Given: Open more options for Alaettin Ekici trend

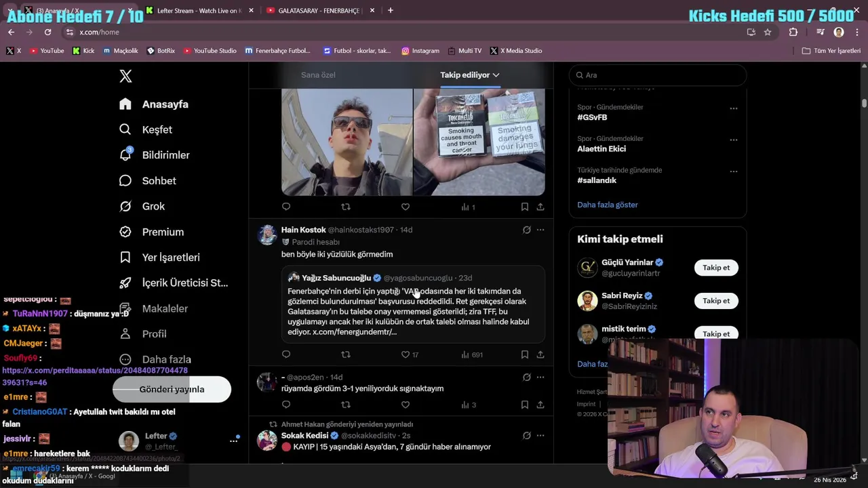Looking at the screenshot, I should [x=733, y=140].
